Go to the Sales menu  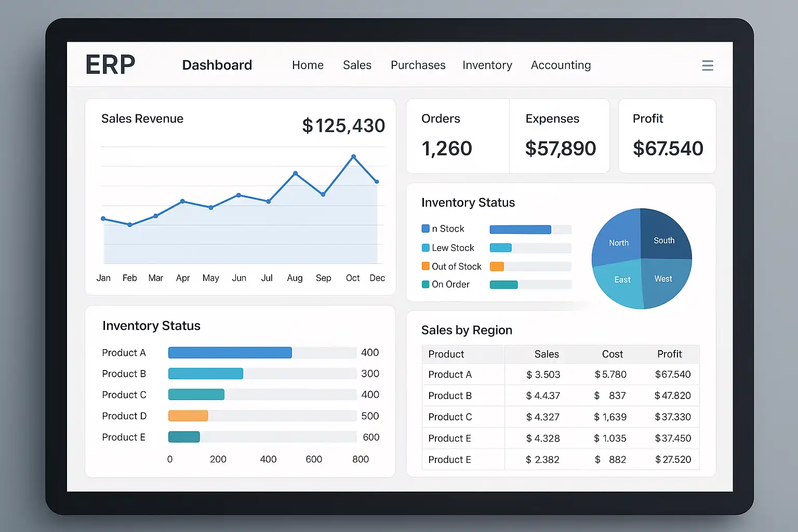pyautogui.click(x=357, y=65)
